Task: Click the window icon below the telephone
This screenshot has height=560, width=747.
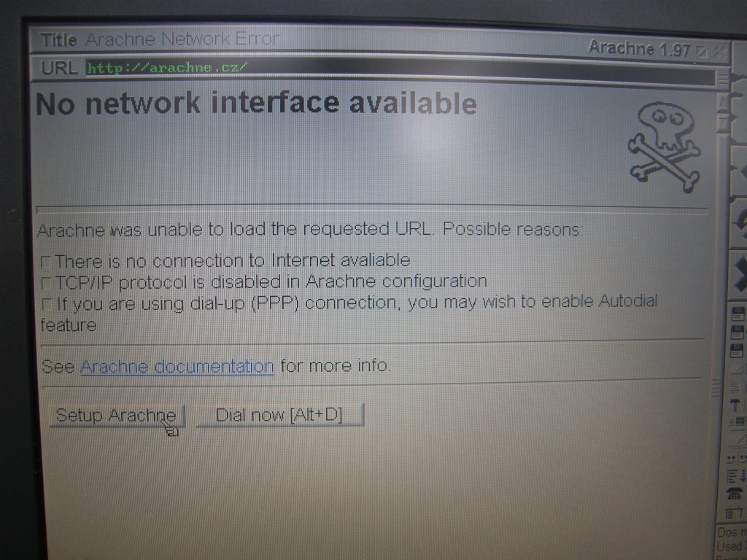Action: (x=734, y=513)
